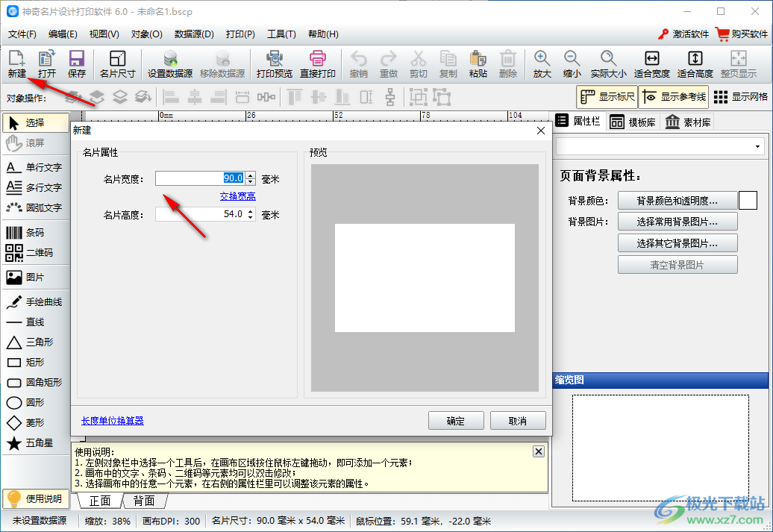This screenshot has height=532, width=773.
Task: Select the 二维码 QR code tool
Action: tap(35, 252)
